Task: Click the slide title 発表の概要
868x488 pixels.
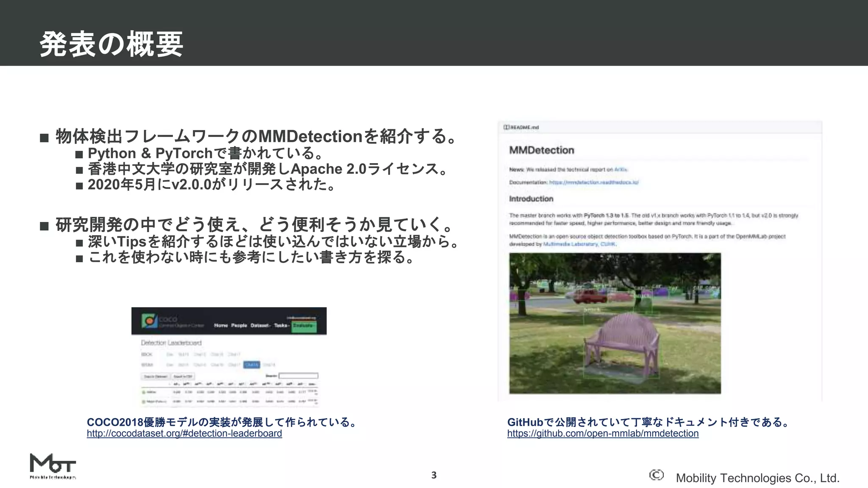Action: click(x=111, y=44)
